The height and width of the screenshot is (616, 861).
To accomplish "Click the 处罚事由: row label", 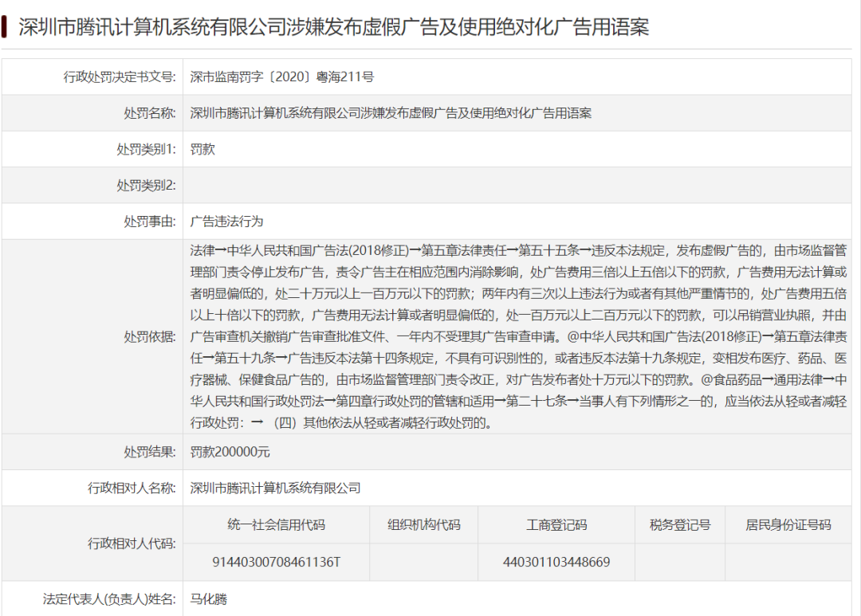I will pyautogui.click(x=150, y=222).
